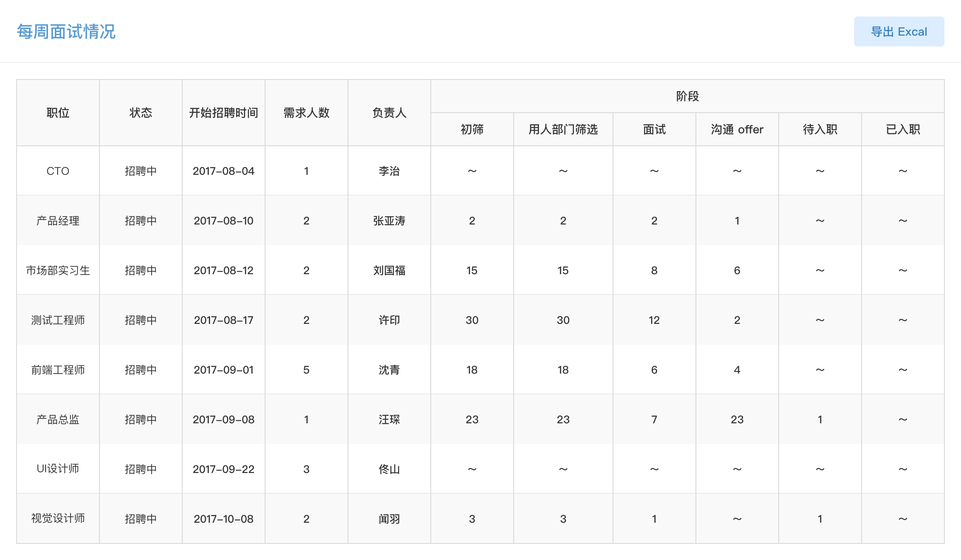Click the owner name 闻羽

(389, 519)
